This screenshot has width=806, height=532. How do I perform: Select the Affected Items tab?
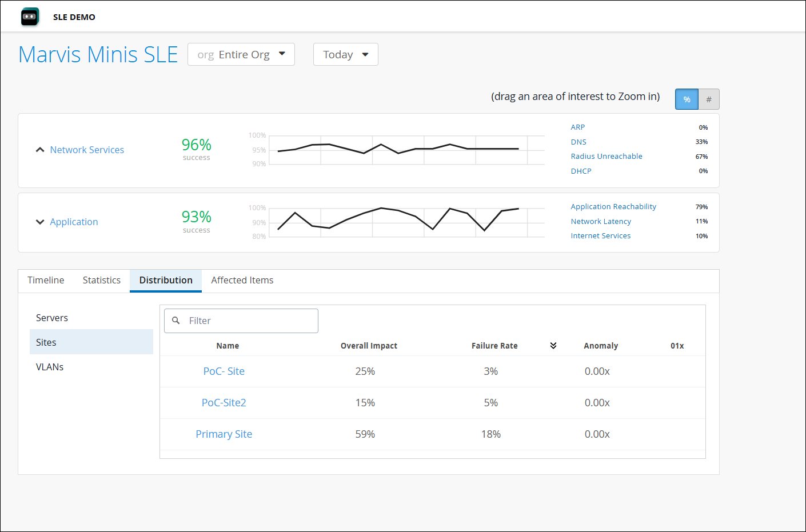[x=242, y=280]
